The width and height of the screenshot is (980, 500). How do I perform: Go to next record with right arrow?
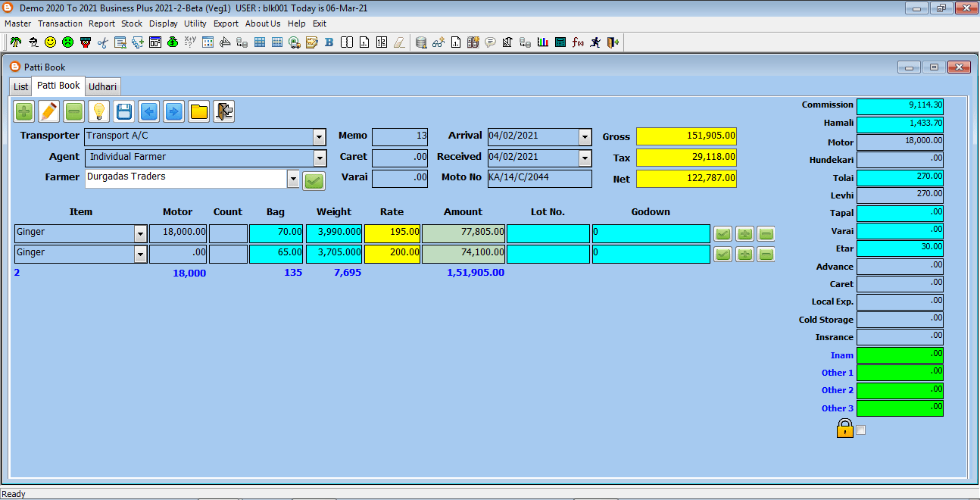click(x=173, y=112)
